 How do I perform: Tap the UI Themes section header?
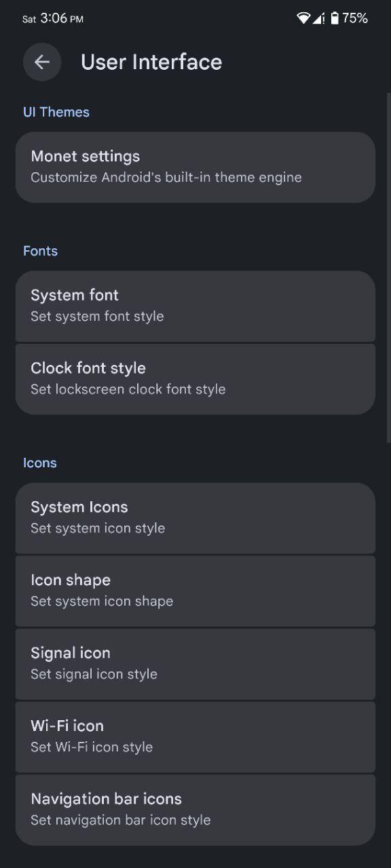click(x=56, y=112)
